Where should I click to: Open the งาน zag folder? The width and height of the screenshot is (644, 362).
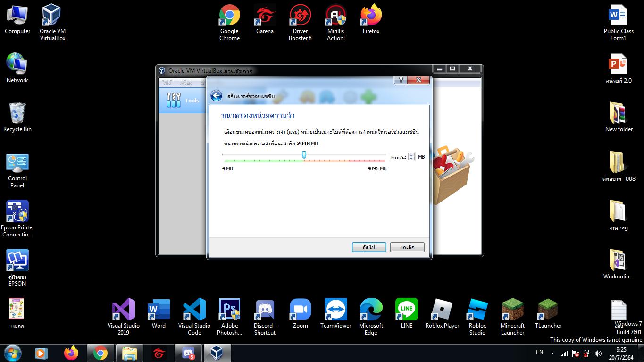click(619, 216)
